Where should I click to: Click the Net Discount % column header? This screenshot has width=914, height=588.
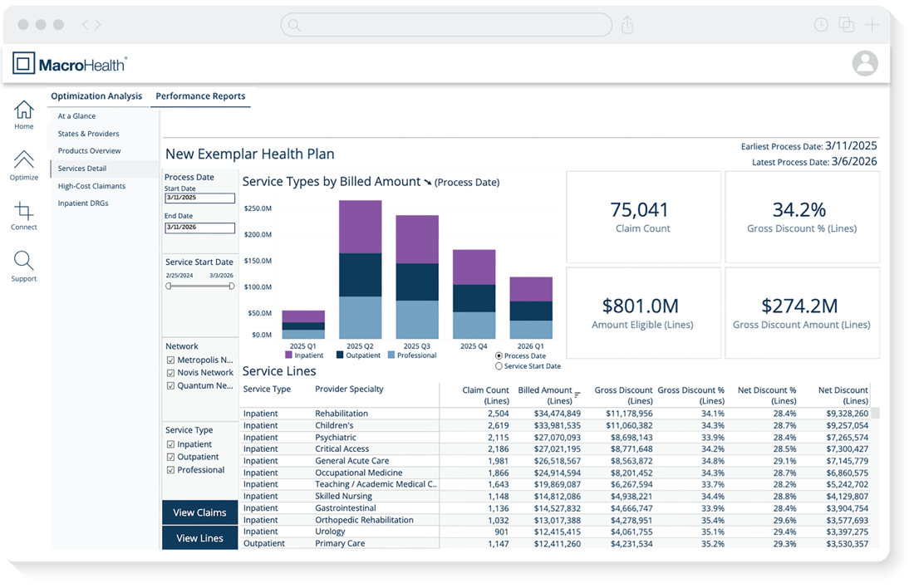[767, 395]
